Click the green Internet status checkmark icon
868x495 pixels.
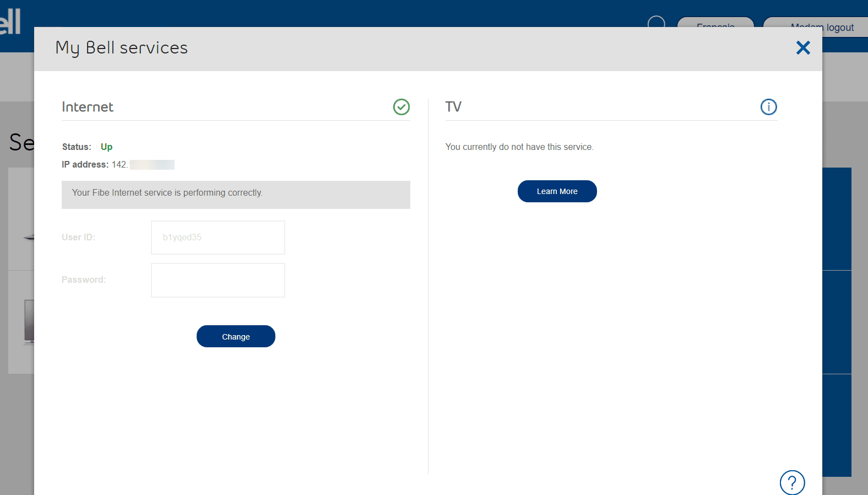pyautogui.click(x=402, y=107)
